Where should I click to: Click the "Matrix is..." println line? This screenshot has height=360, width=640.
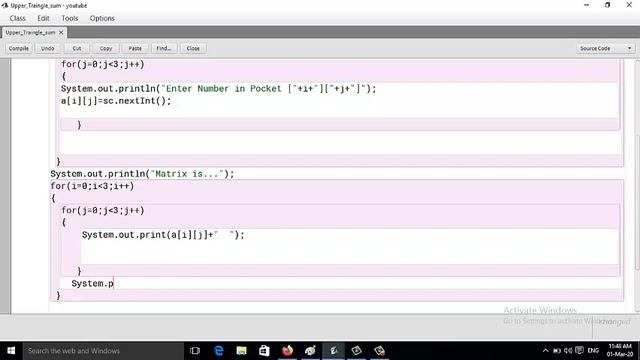[x=142, y=174]
